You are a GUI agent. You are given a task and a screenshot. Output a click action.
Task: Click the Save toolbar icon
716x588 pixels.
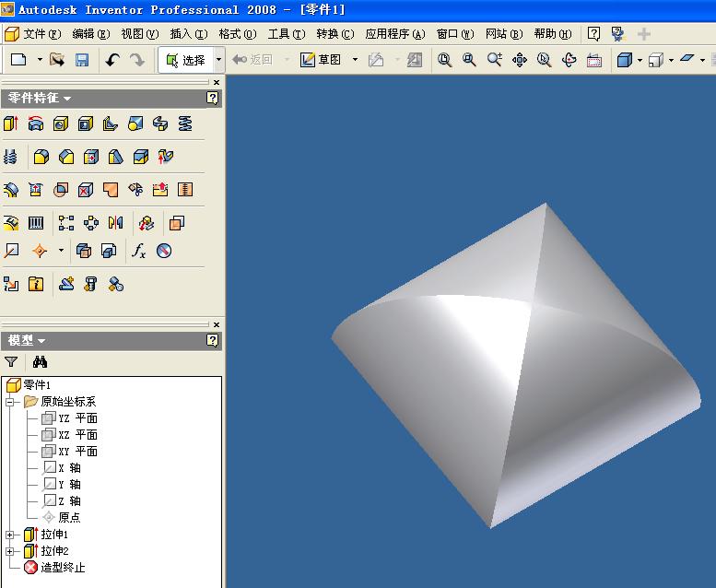click(82, 60)
